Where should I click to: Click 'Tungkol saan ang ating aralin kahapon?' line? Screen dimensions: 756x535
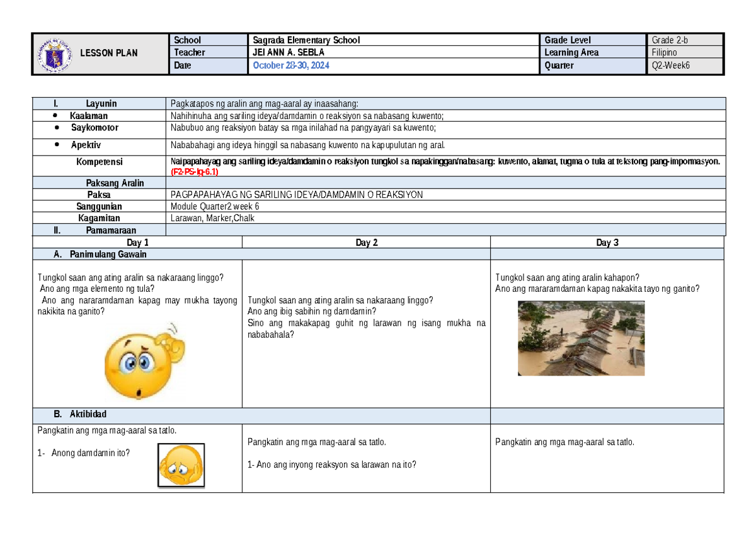(568, 277)
